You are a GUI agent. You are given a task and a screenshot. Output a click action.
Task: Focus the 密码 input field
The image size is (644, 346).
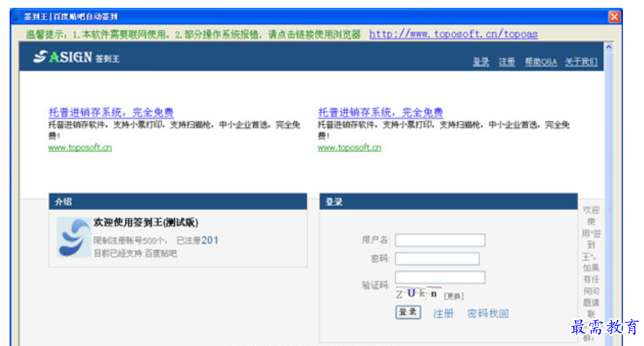[437, 258]
